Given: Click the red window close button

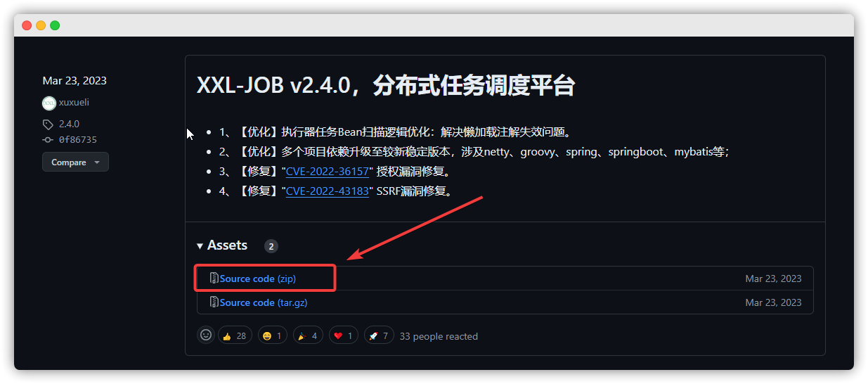Looking at the screenshot, I should point(27,25).
